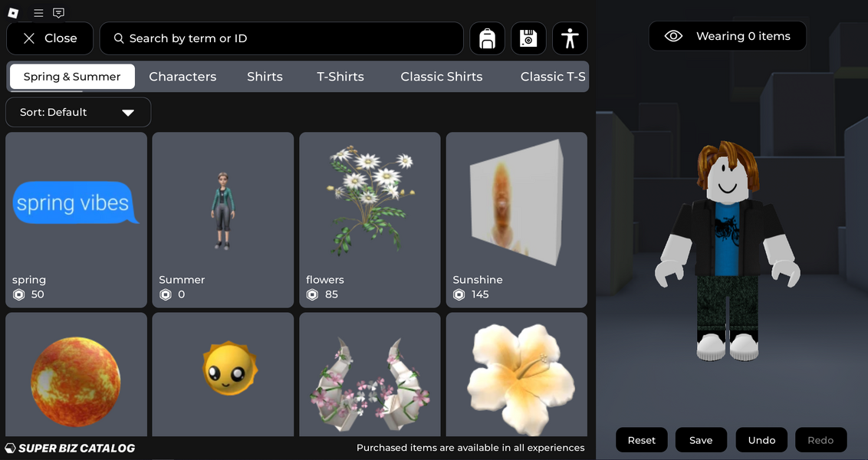Select the Spring & Summer tab
This screenshot has width=868, height=460.
[72, 77]
